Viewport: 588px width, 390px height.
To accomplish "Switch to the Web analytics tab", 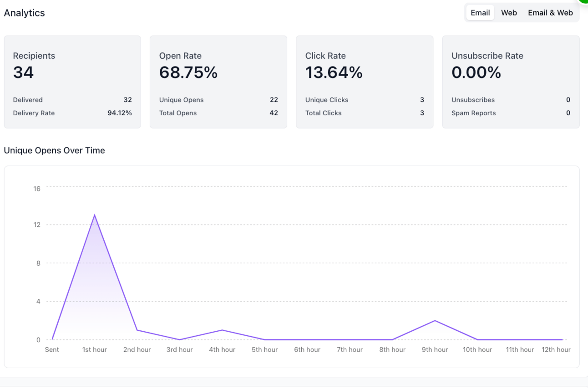I will click(x=509, y=13).
